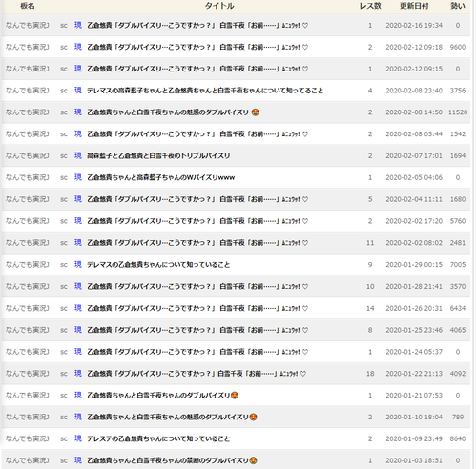Image resolution: width=476 pixels, height=469 pixels.
Task: Select date 2020-01-29 00:15
Action: point(414,265)
